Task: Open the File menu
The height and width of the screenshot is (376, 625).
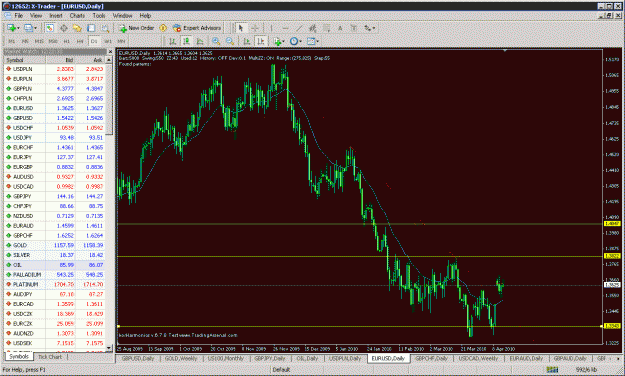Action: tap(18, 16)
